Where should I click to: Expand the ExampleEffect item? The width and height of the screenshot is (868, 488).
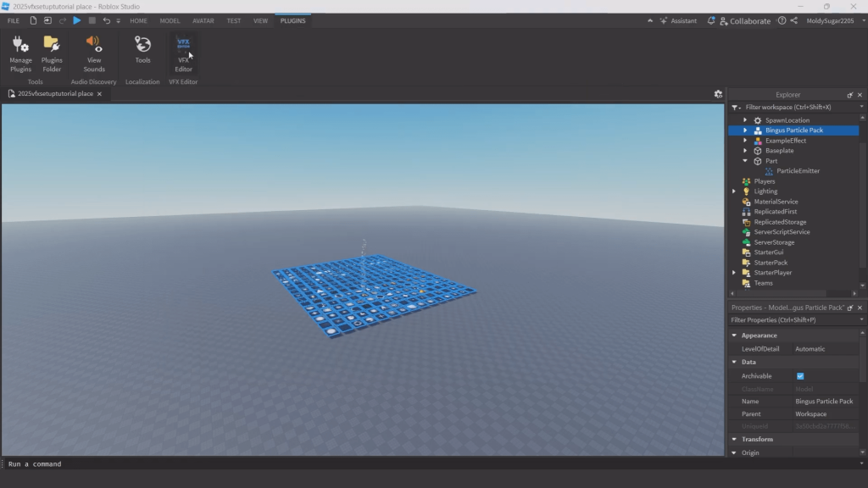coord(745,141)
